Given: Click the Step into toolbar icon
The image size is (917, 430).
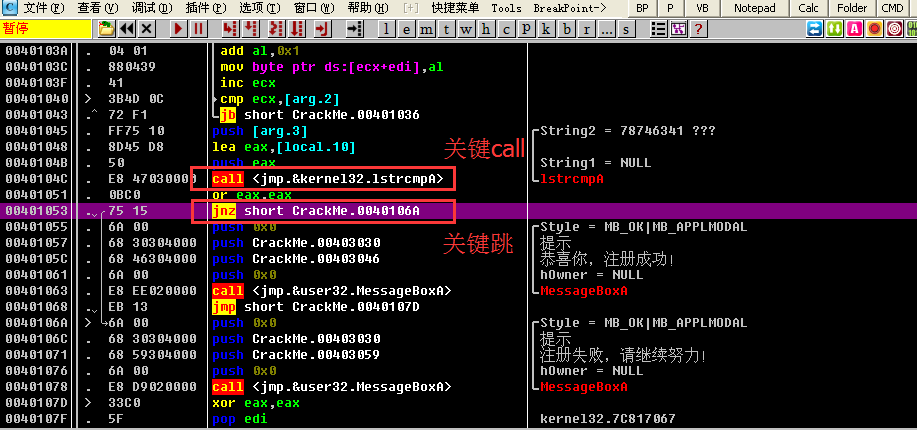Looking at the screenshot, I should 230,29.
